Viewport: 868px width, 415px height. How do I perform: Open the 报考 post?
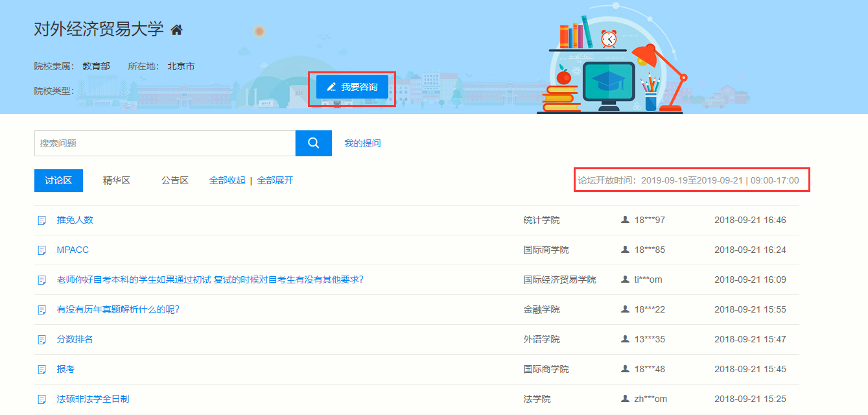65,369
